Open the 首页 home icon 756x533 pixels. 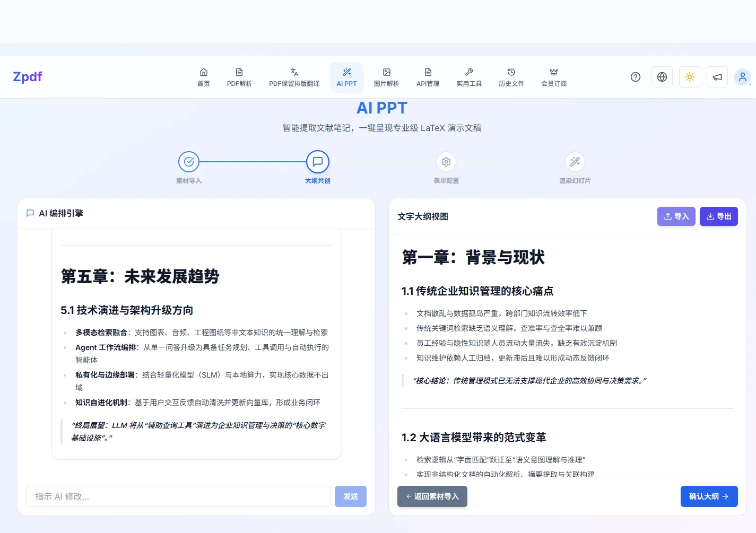click(204, 77)
